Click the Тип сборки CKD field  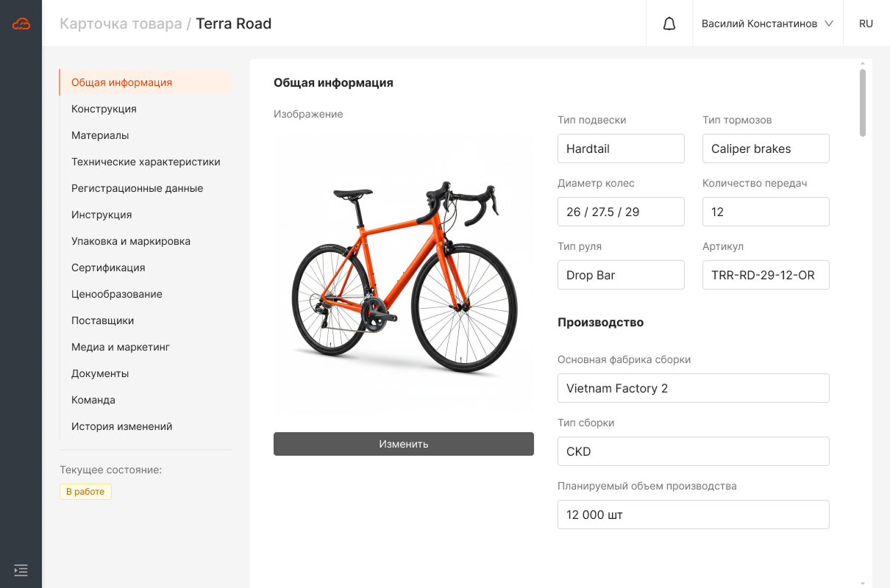click(693, 451)
